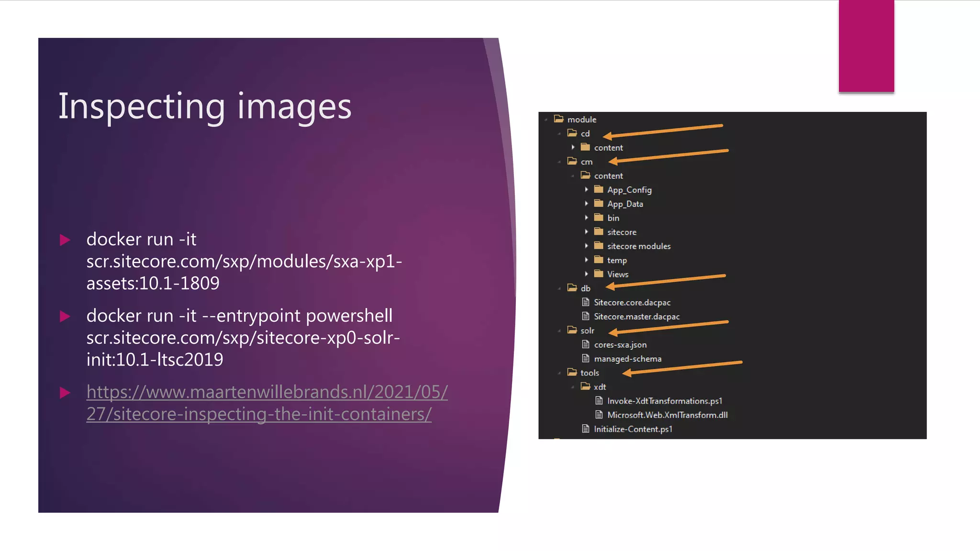
Task: Expand the sitecore folder arrow
Action: [586, 231]
